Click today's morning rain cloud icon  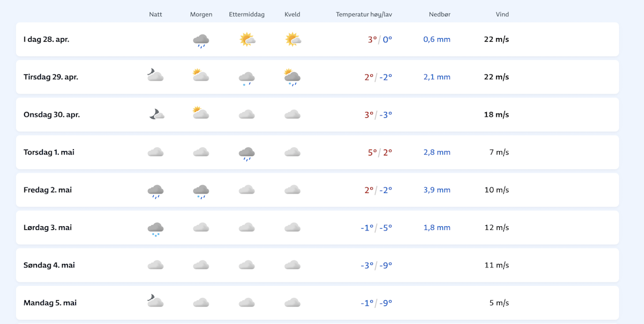[x=201, y=40]
